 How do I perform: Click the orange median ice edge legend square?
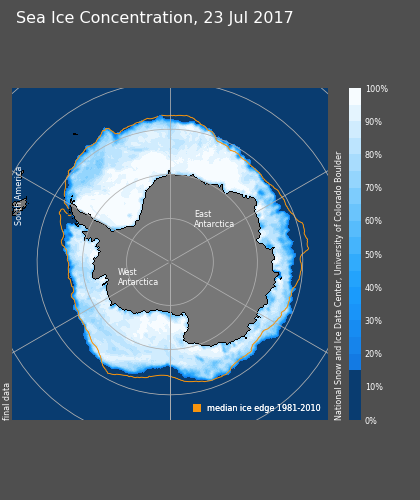[x=197, y=408]
